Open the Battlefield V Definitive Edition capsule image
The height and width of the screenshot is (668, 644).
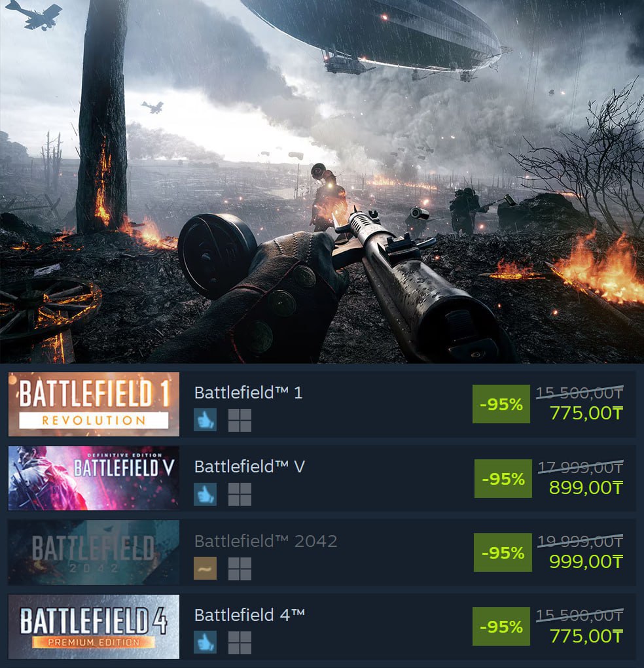click(94, 478)
